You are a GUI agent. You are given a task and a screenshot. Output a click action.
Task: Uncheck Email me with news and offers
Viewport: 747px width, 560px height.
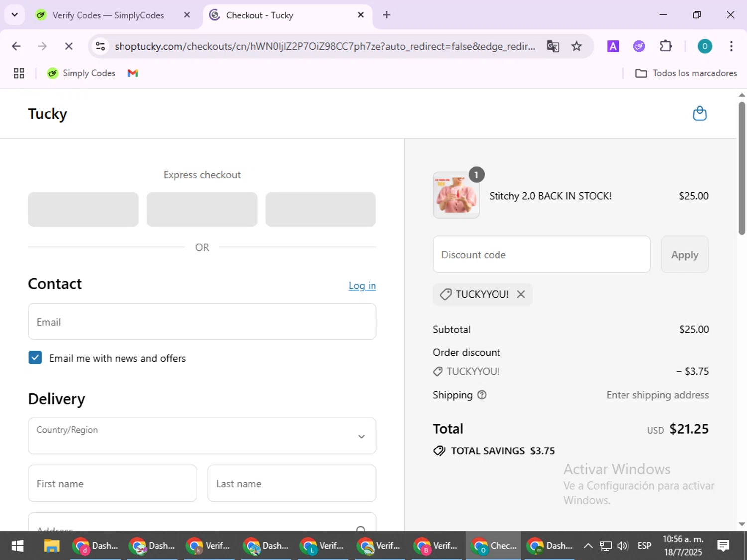[x=35, y=358]
